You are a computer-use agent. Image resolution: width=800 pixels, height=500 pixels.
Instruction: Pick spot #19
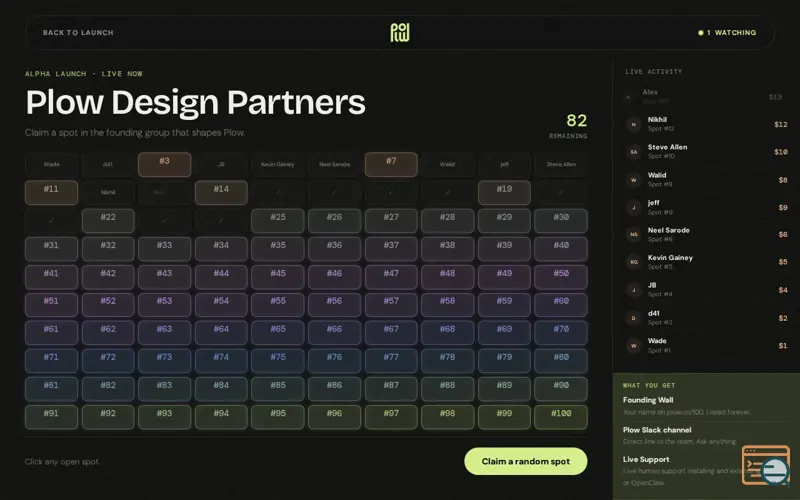click(x=504, y=192)
